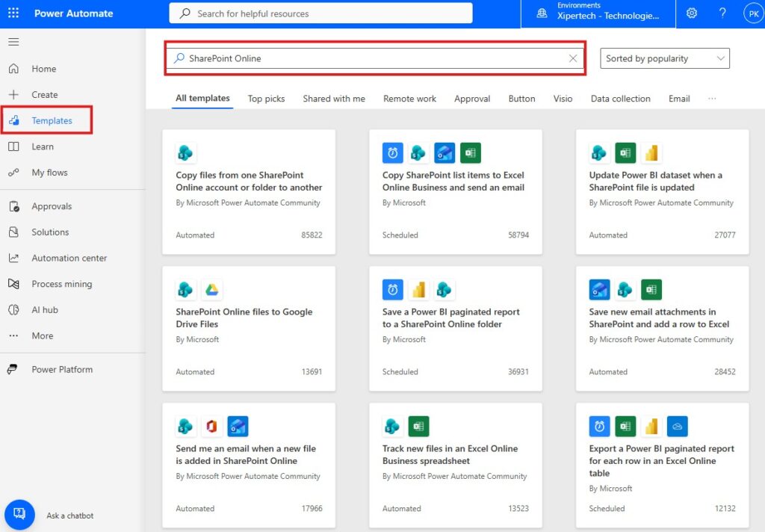Clear the SharePoint Online search with X

pos(573,58)
